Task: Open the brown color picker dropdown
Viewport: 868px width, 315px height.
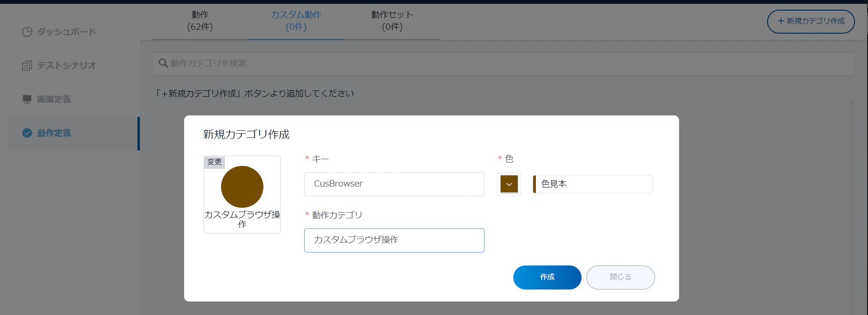Action: [x=509, y=184]
